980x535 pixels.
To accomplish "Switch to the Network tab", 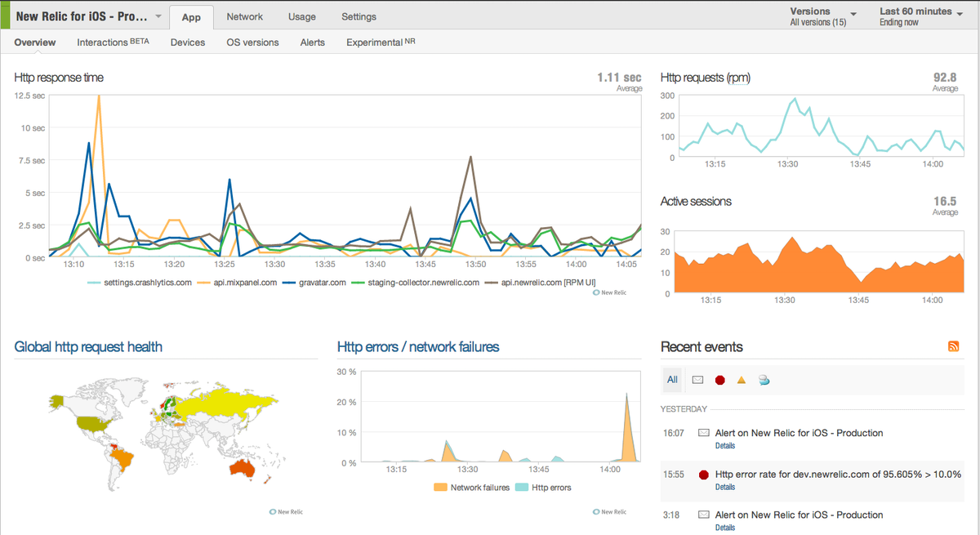I will click(244, 16).
